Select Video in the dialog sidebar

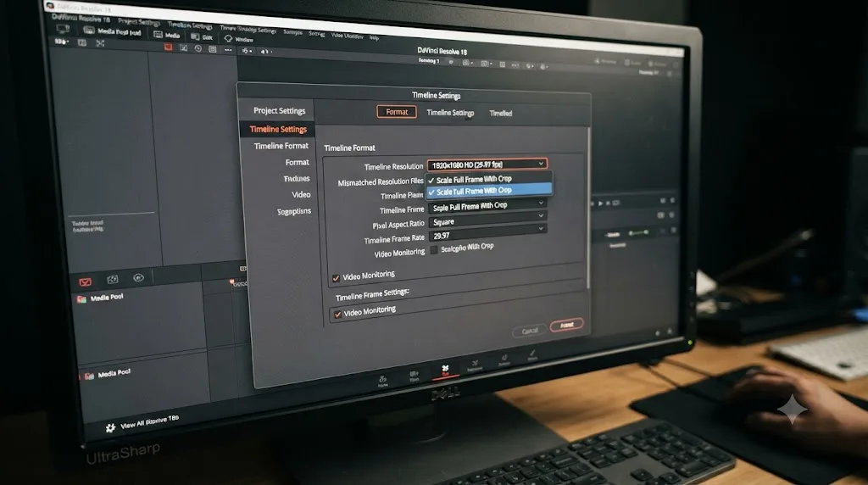pyautogui.click(x=301, y=194)
